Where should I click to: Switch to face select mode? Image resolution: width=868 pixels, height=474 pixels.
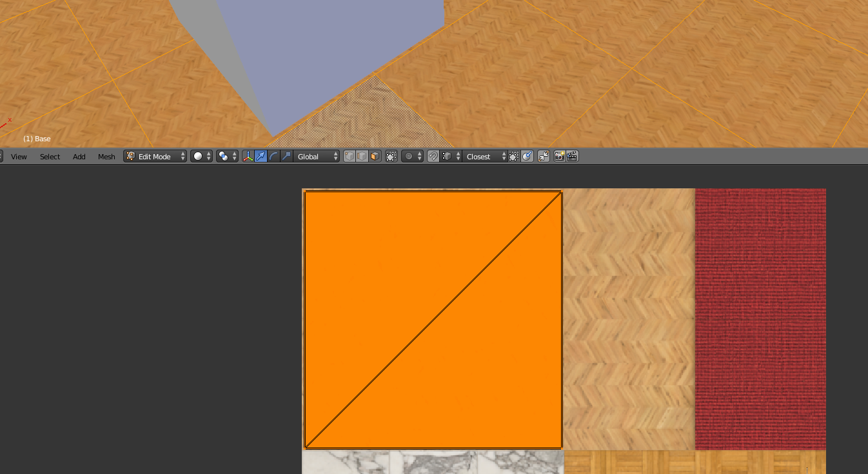375,156
